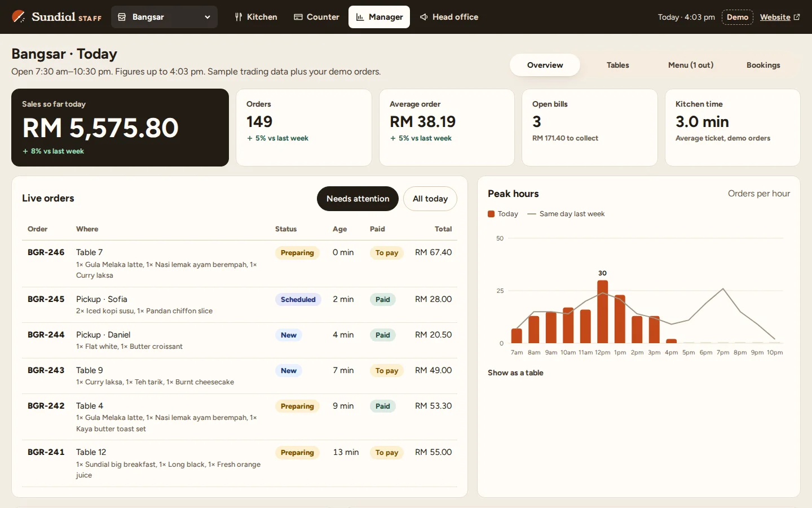Click the Open bills card
812x508 pixels.
click(x=590, y=128)
